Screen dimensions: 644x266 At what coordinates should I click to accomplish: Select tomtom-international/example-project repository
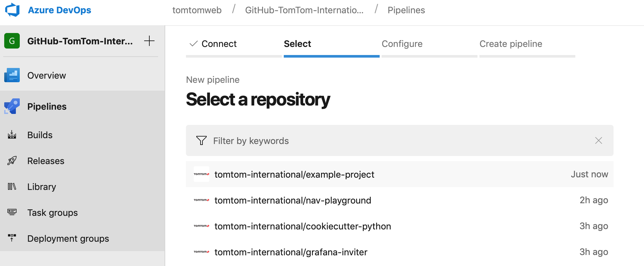400,174
